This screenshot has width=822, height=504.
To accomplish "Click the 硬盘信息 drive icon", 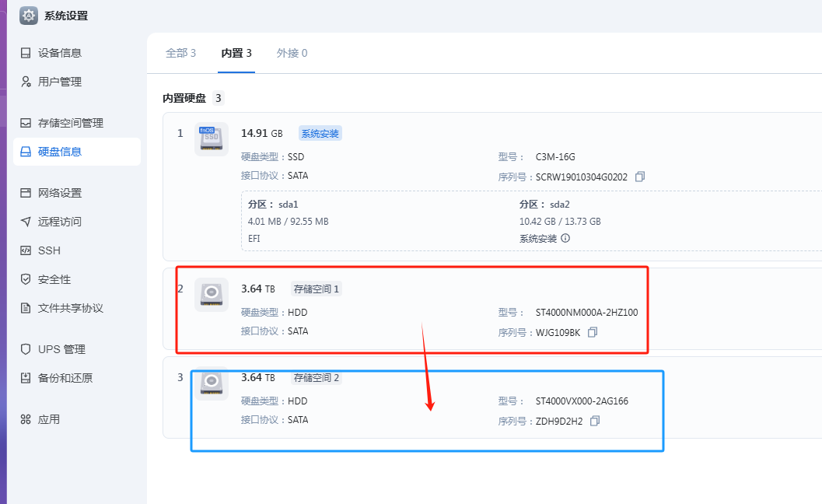I will pyautogui.click(x=26, y=152).
